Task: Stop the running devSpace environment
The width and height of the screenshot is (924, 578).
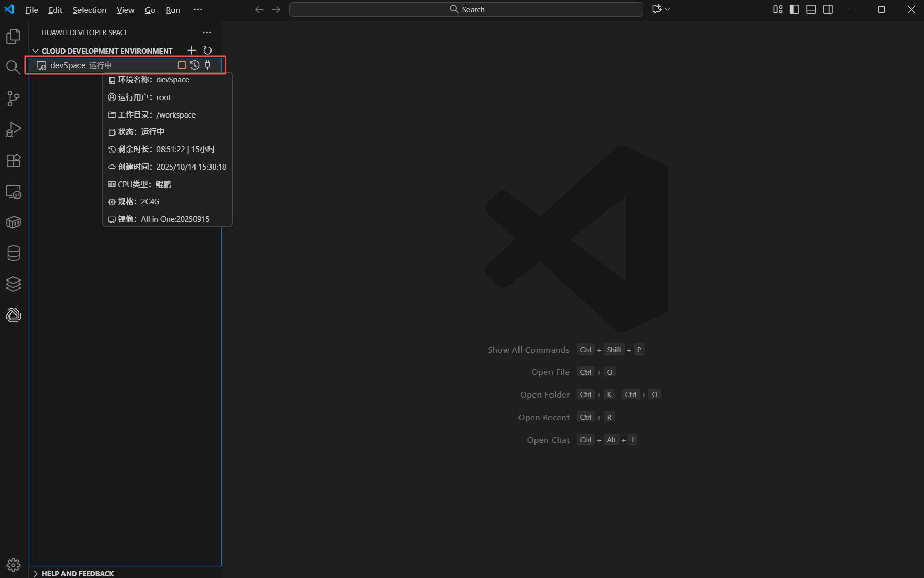Action: pyautogui.click(x=182, y=65)
